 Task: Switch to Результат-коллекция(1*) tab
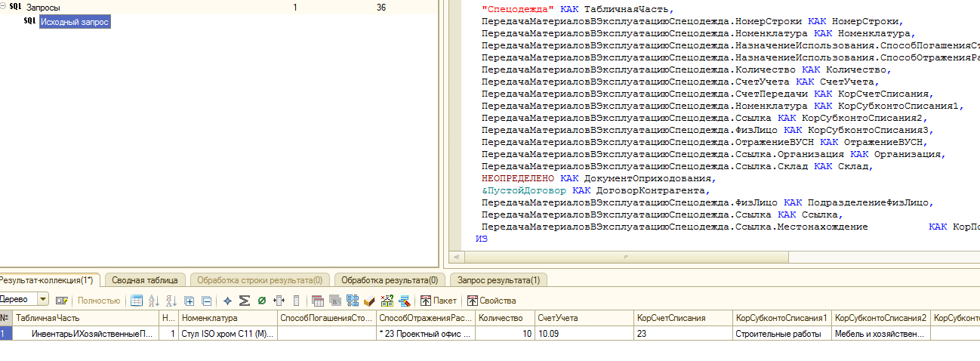[48, 280]
